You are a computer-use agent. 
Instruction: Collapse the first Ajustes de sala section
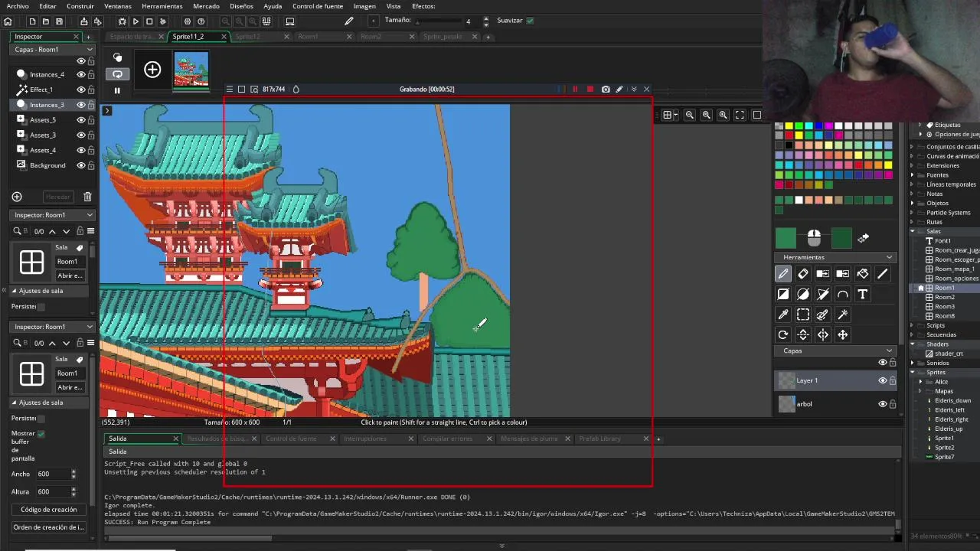coord(14,291)
